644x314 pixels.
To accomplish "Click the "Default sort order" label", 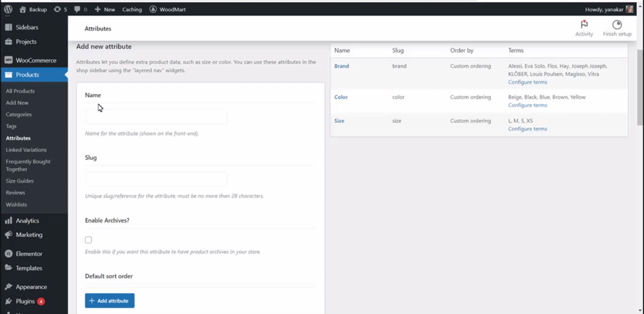I will [109, 276].
